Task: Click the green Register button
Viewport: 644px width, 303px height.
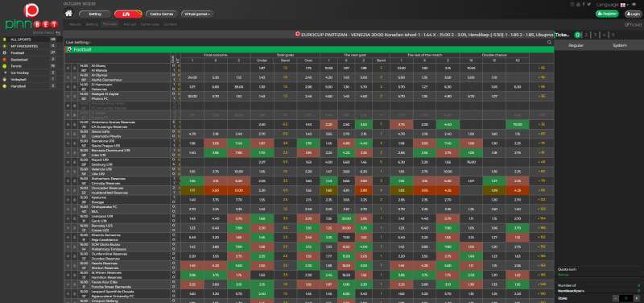Action: [x=607, y=14]
